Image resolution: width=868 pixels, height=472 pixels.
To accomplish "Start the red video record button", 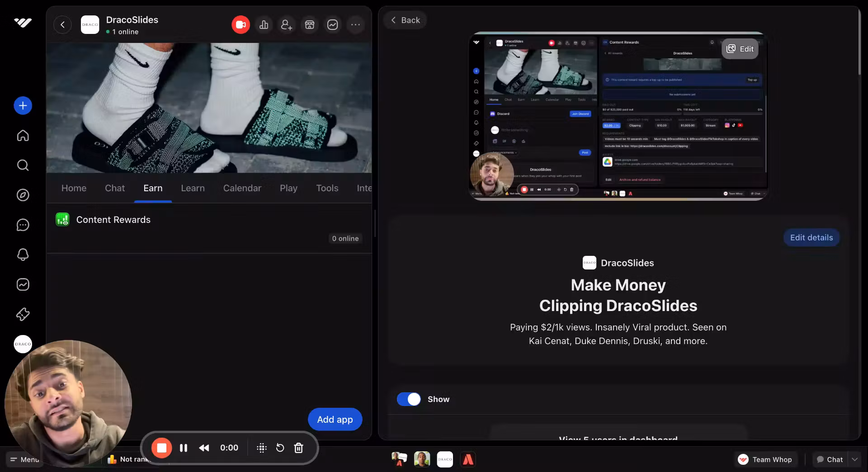I will point(241,25).
